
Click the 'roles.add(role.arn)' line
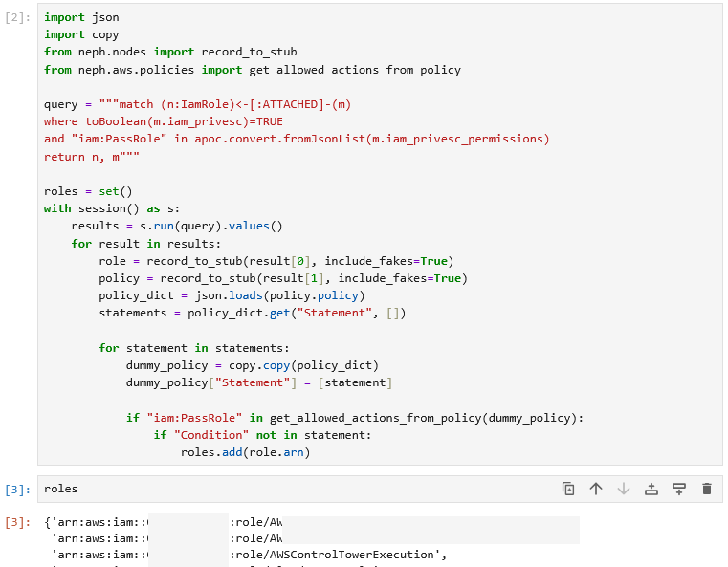point(245,452)
